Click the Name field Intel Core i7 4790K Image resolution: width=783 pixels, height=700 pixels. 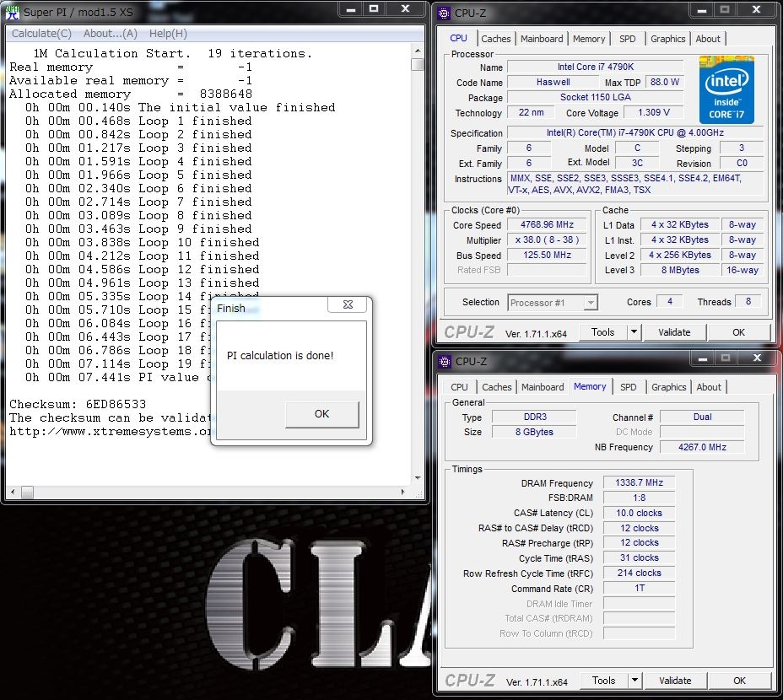pos(595,67)
